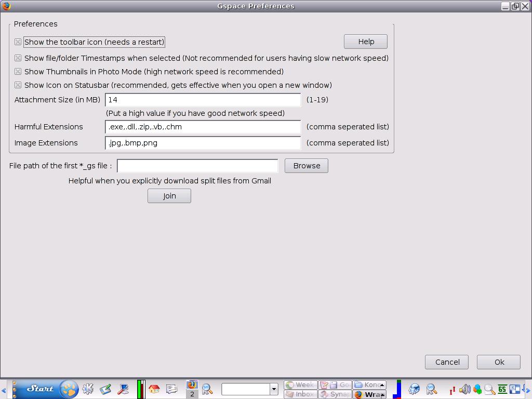Open the red pins tray icon
532x399 pixels.
click(453, 390)
